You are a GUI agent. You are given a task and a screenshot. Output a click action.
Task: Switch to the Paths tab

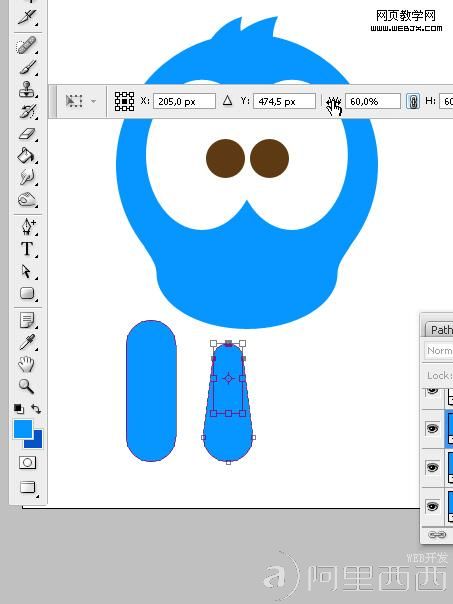tap(440, 330)
